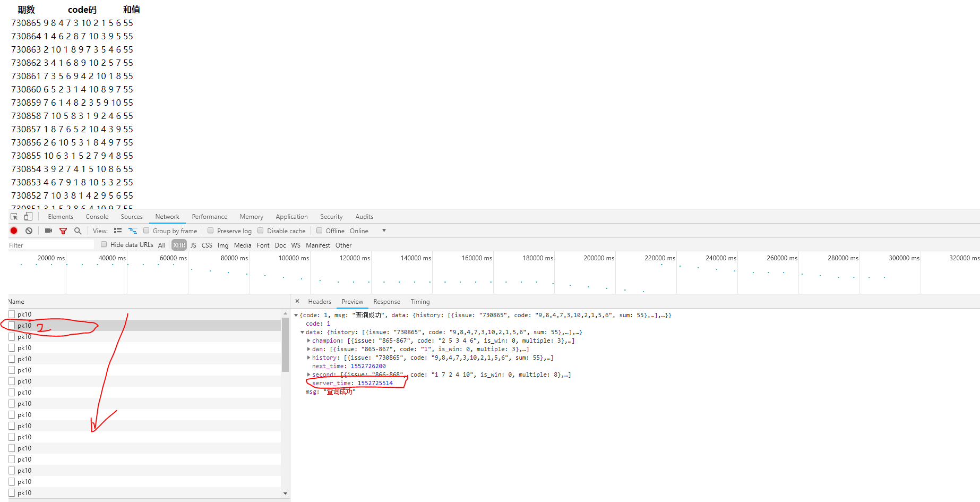Click the next_time value 1552726200
Viewport: 980px width, 502px height.
tap(368, 366)
